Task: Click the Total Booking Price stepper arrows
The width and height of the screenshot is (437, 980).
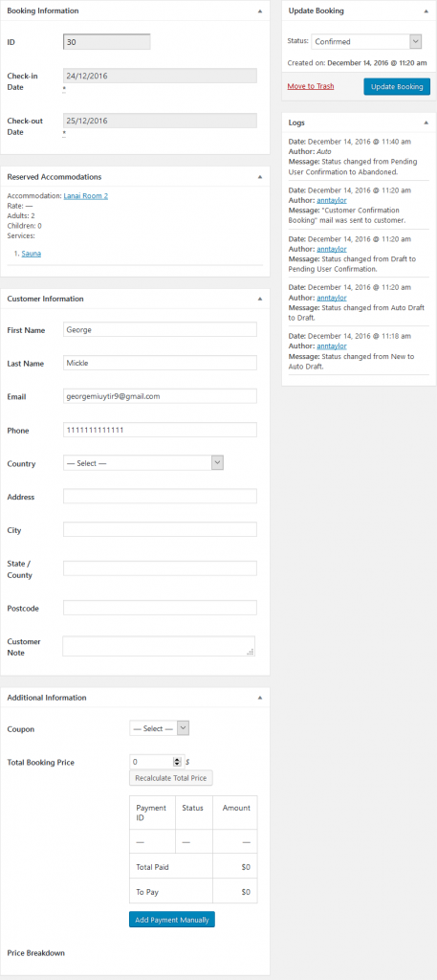Action: [177, 762]
